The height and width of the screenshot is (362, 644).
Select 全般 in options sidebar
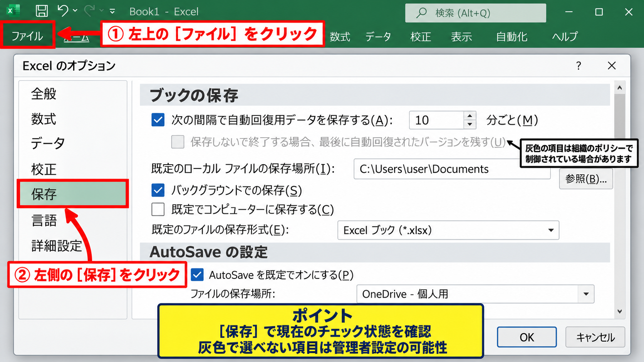click(73, 94)
